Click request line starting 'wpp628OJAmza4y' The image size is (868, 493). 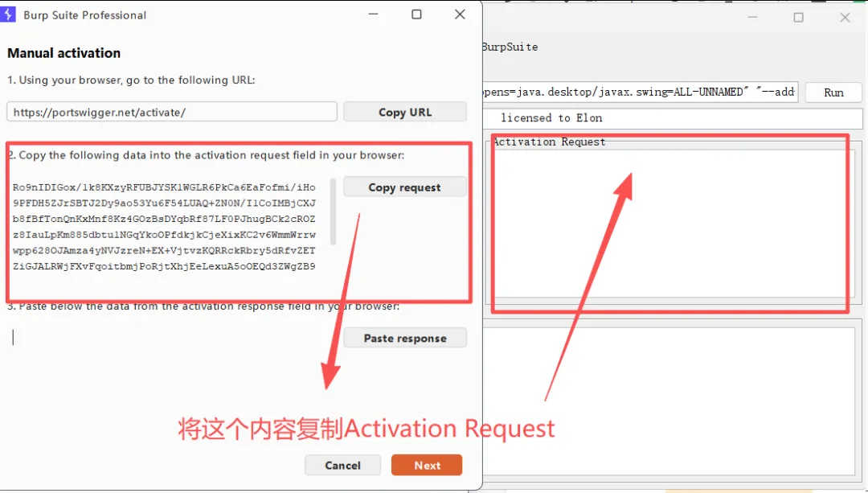164,250
